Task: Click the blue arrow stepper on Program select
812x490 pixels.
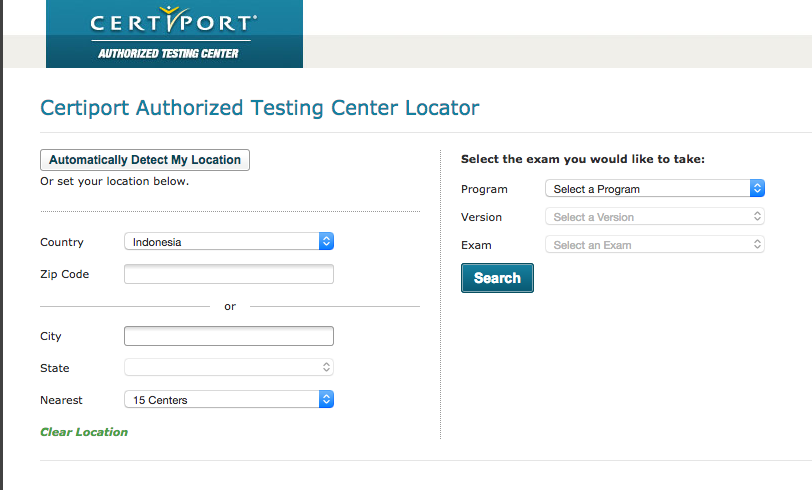Action: coord(757,189)
